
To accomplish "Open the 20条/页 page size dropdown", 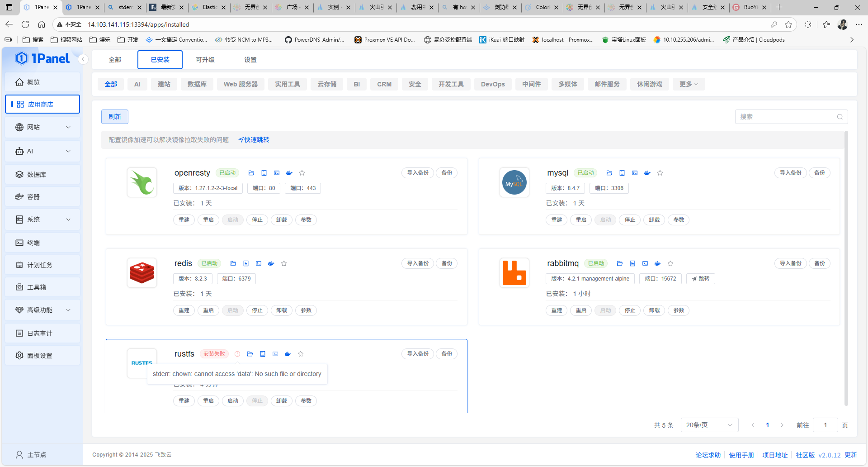I will 709,425.
